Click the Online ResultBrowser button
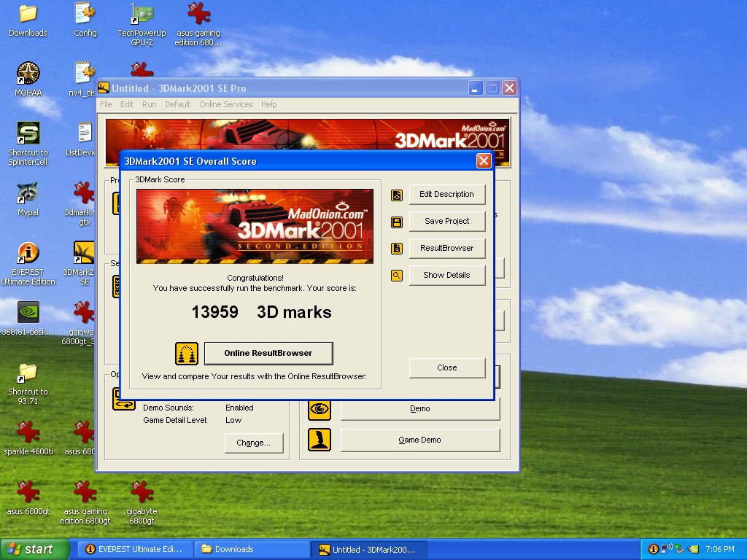Image resolution: width=747 pixels, height=560 pixels. click(268, 354)
